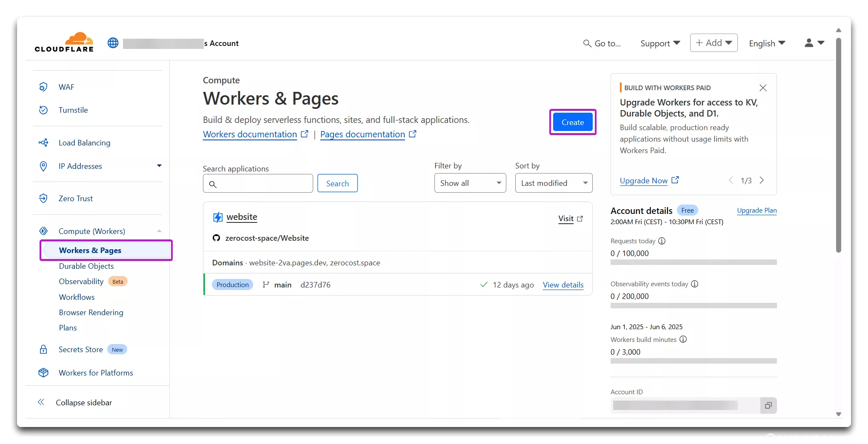This screenshot has height=444, width=868.
Task: Go to next promo card arrow
Action: (762, 180)
